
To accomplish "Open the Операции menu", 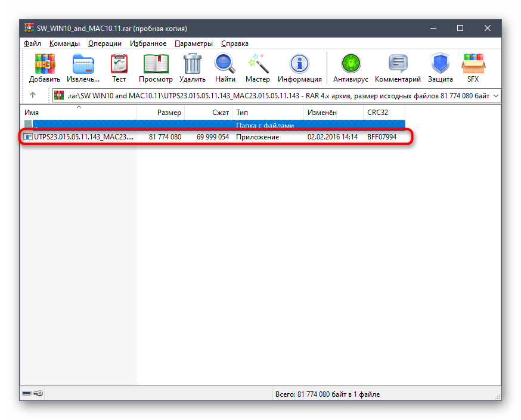I will tap(105, 43).
